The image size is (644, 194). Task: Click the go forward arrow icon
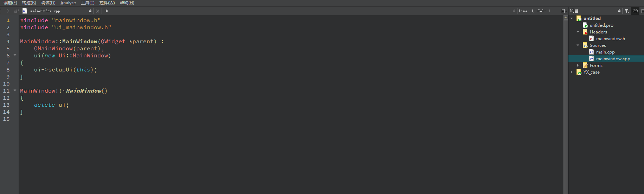pyautogui.click(x=7, y=11)
